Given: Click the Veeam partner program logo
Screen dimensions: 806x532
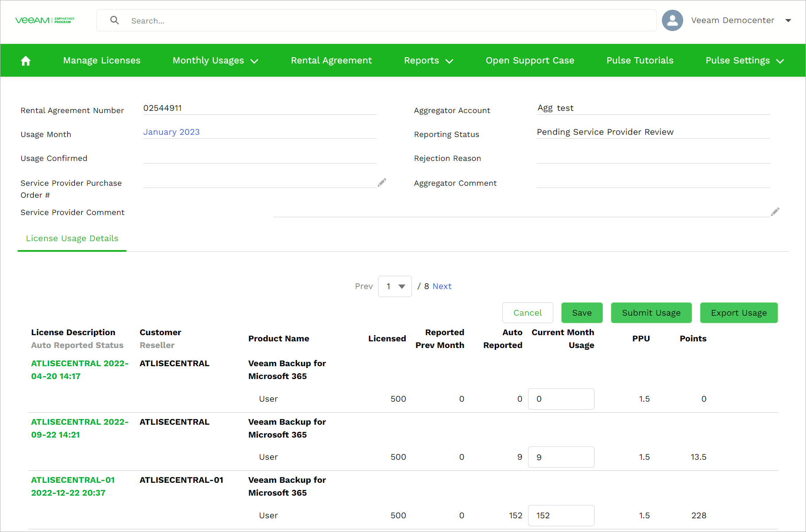Looking at the screenshot, I should [x=45, y=20].
